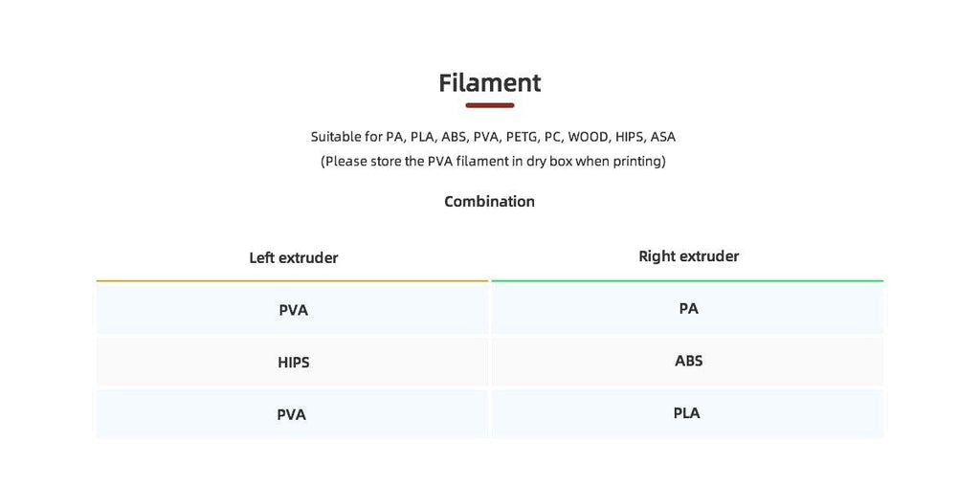Image resolution: width=980 pixels, height=486 pixels.
Task: Select the Right extruder column header
Action: (x=689, y=256)
